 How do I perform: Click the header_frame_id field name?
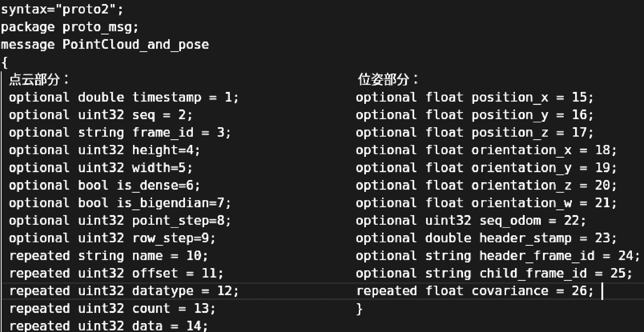[537, 256]
